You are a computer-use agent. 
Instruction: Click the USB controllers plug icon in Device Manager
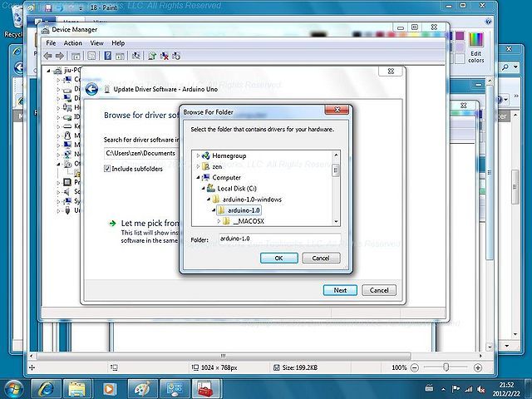click(x=67, y=210)
